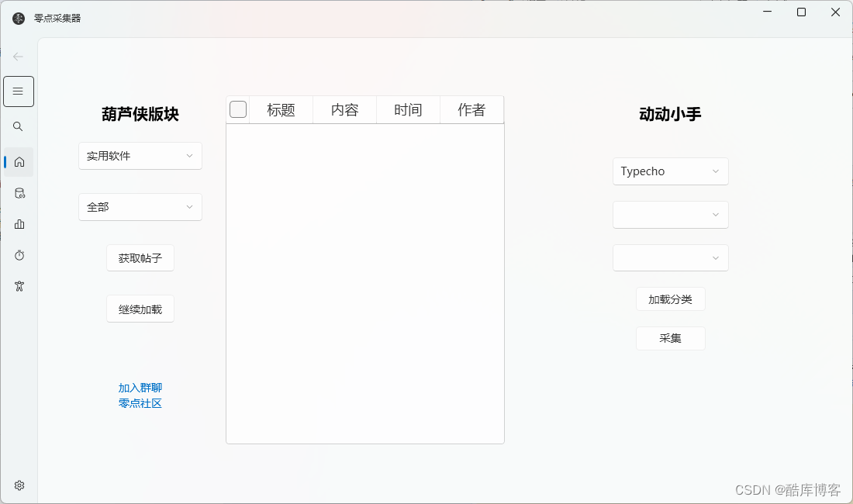Click the 时间 column header
This screenshot has height=504, width=853.
coord(408,110)
